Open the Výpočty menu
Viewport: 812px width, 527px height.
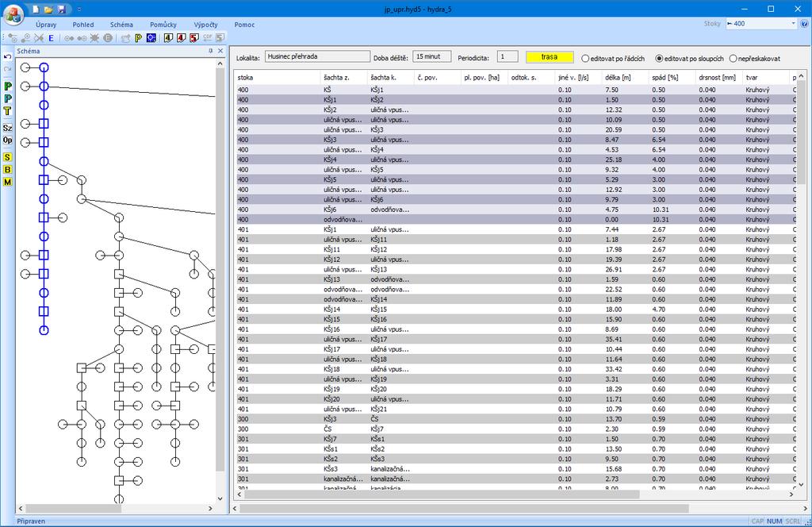click(205, 25)
